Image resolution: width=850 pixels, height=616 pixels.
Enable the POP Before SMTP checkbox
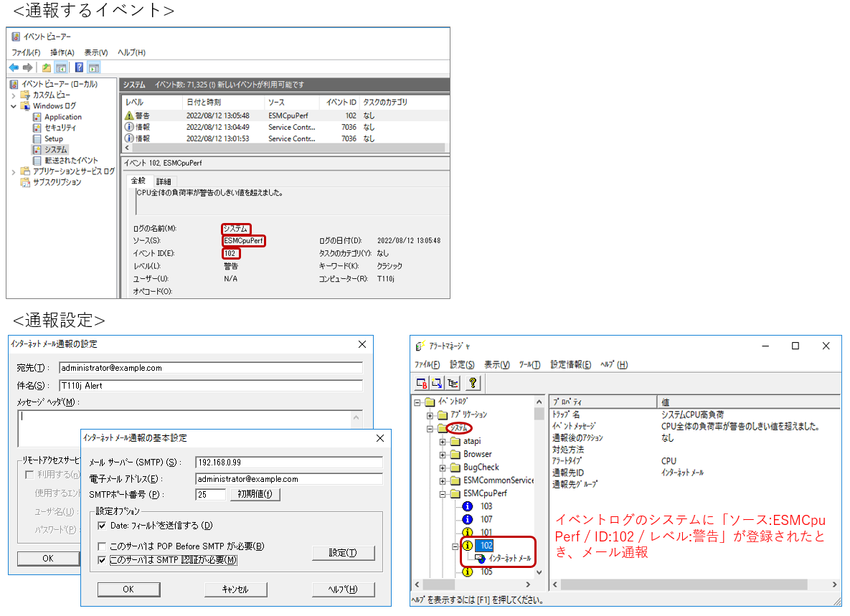(x=102, y=546)
